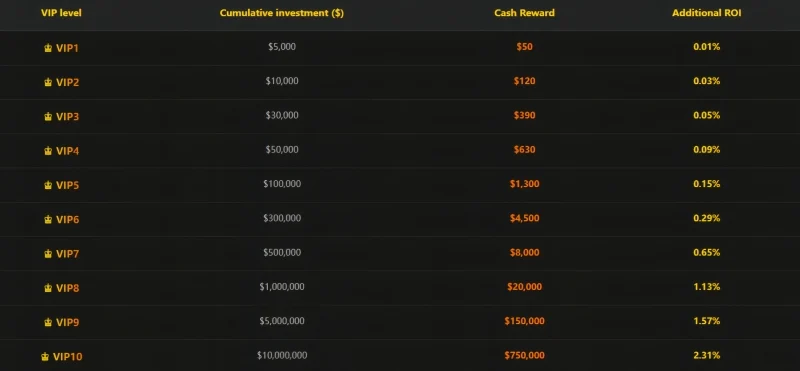Click the 0.65% ROI value for VIP7

(x=707, y=252)
